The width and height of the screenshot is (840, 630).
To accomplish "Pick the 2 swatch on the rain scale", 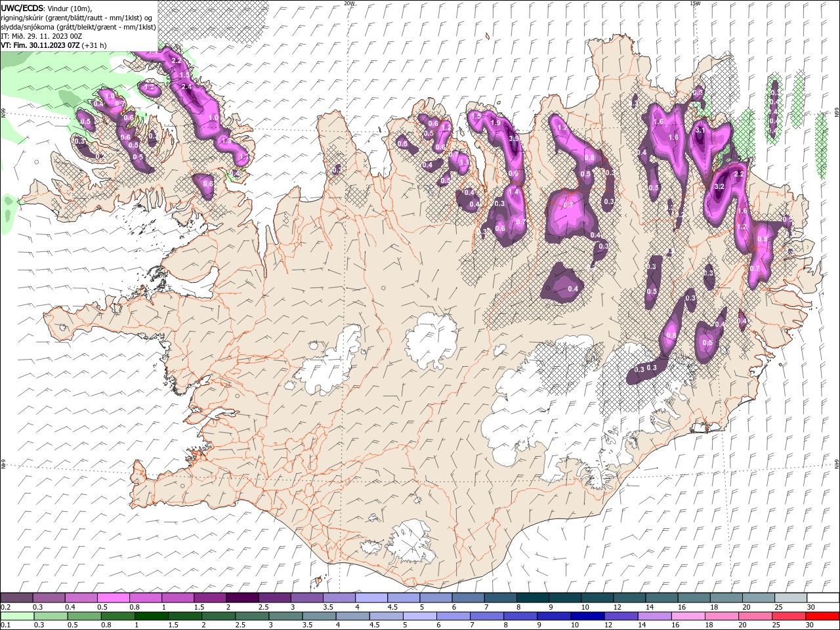I will 218,616.
